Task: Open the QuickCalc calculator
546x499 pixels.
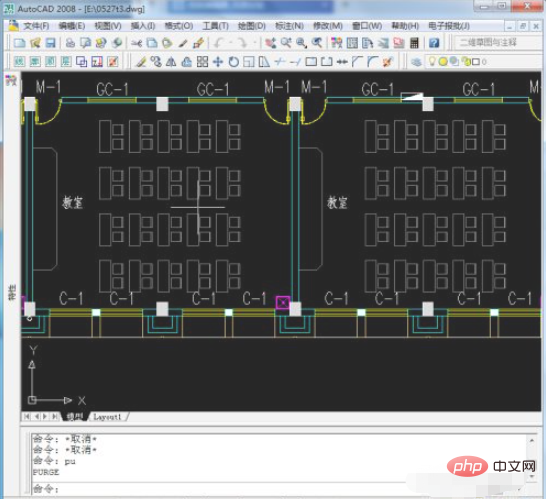Action: 414,43
